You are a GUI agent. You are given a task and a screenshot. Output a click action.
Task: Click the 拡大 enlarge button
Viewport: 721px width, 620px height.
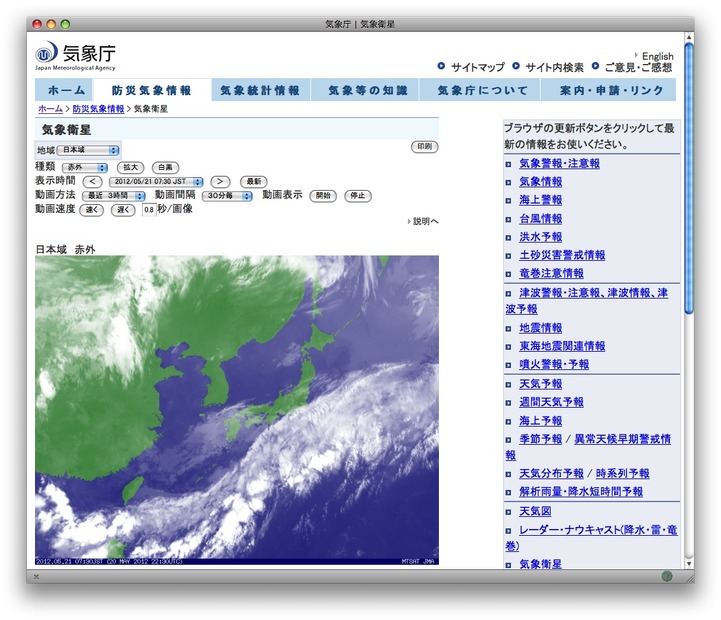(131, 168)
